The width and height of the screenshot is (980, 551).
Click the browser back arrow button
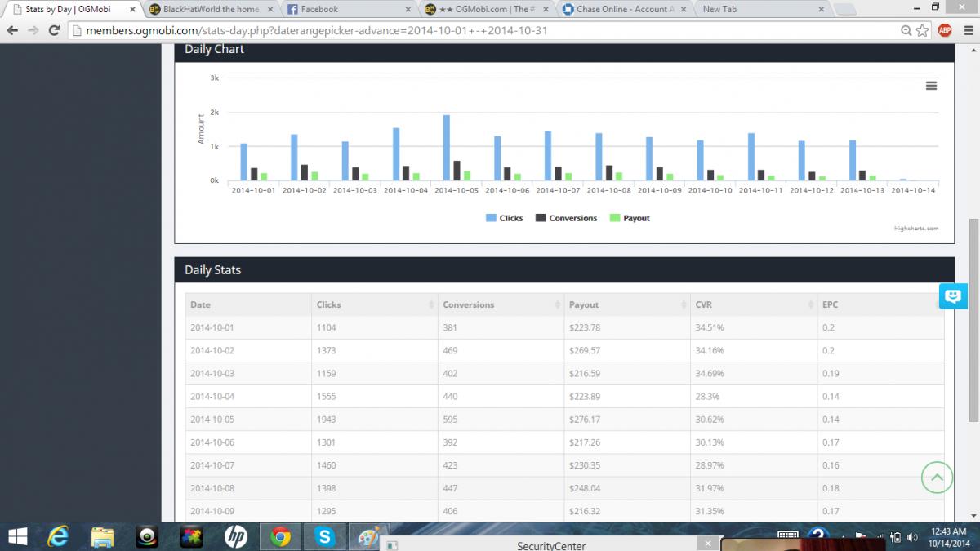coord(12,30)
